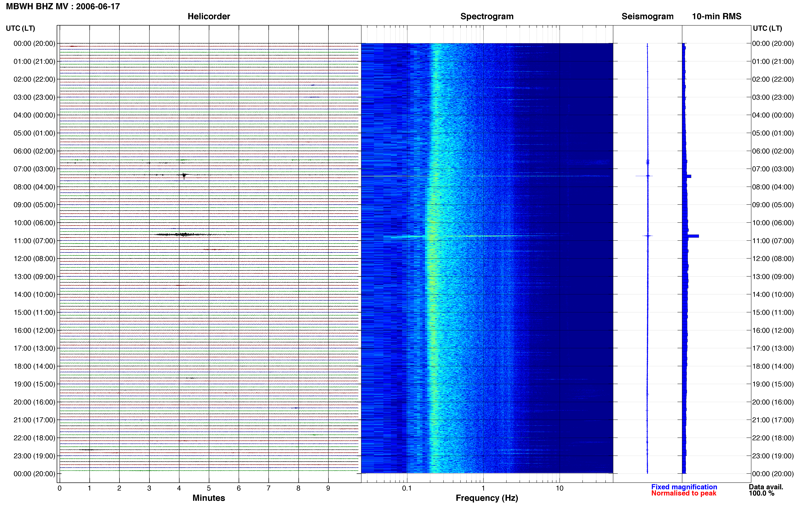Select the right time label '12:00 (08:00)'
Image resolution: width=812 pixels, height=508 pixels.
coord(773,259)
